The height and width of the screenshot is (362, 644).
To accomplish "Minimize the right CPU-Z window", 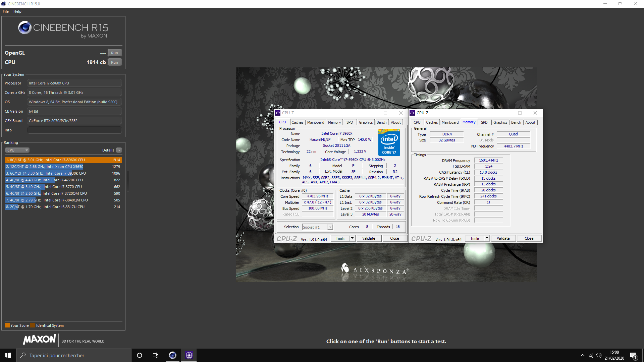I will click(504, 113).
